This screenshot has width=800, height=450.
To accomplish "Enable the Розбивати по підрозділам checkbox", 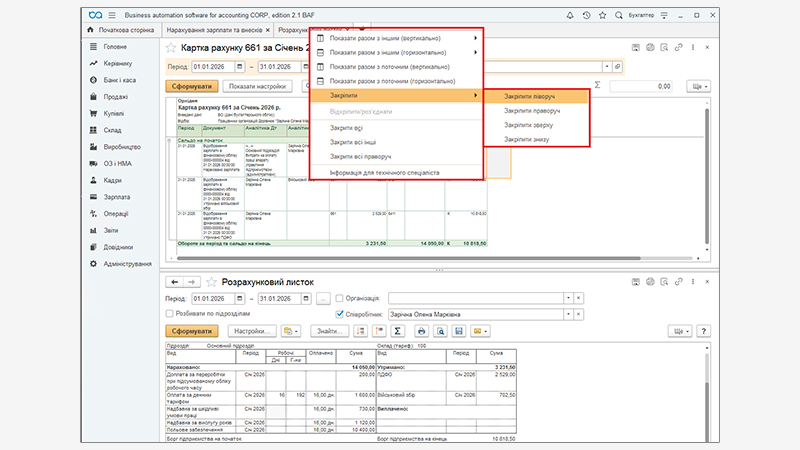I will [x=170, y=313].
